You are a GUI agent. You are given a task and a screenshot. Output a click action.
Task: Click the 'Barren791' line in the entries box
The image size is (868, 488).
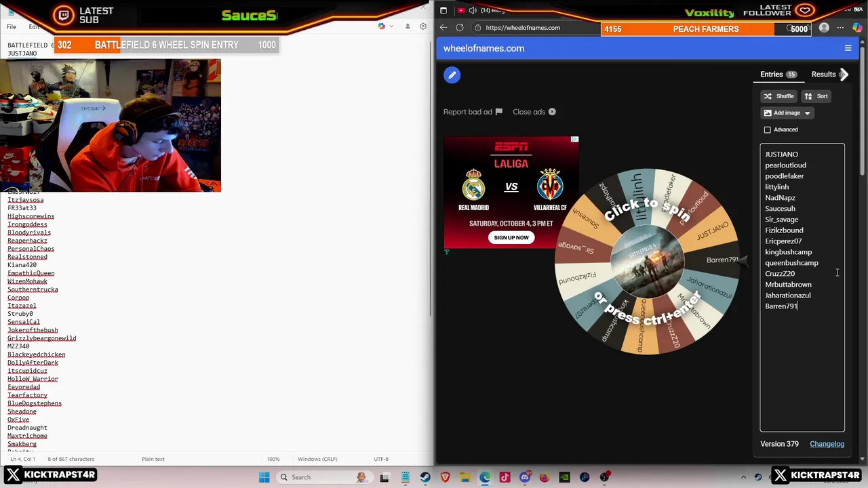pos(781,306)
